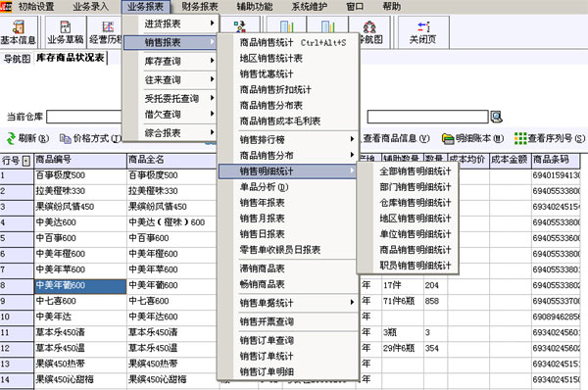
Task: Select 商品销售统计 menu entry
Action: click(x=287, y=43)
